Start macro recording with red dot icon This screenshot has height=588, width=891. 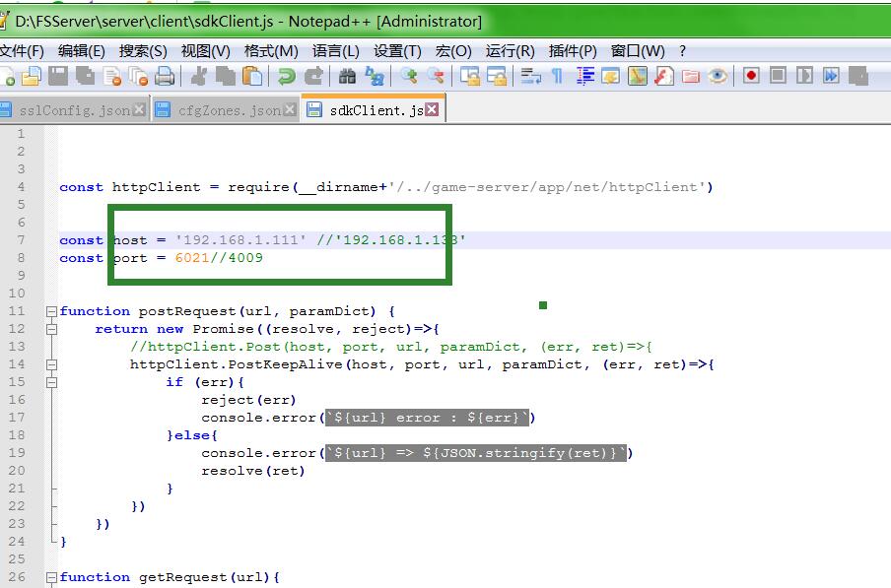pos(751,76)
